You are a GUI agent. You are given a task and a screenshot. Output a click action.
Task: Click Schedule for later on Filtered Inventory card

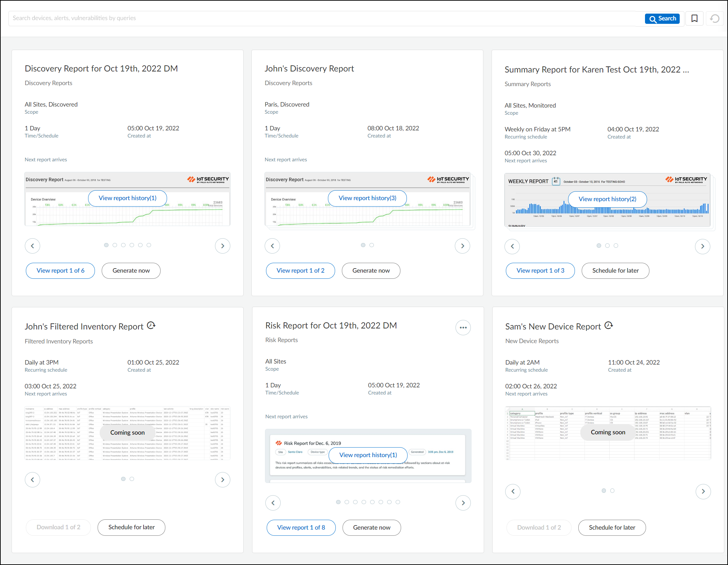click(x=131, y=527)
